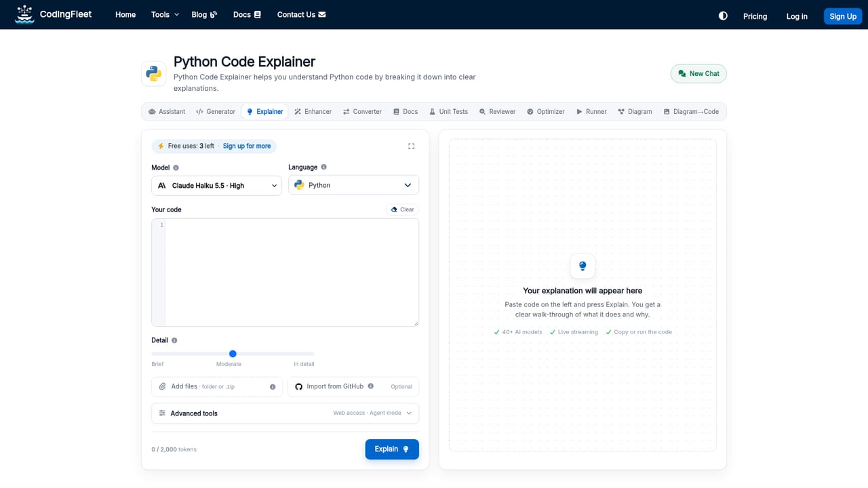868x488 pixels.
Task: Click the Add files info icon
Action: (x=273, y=387)
